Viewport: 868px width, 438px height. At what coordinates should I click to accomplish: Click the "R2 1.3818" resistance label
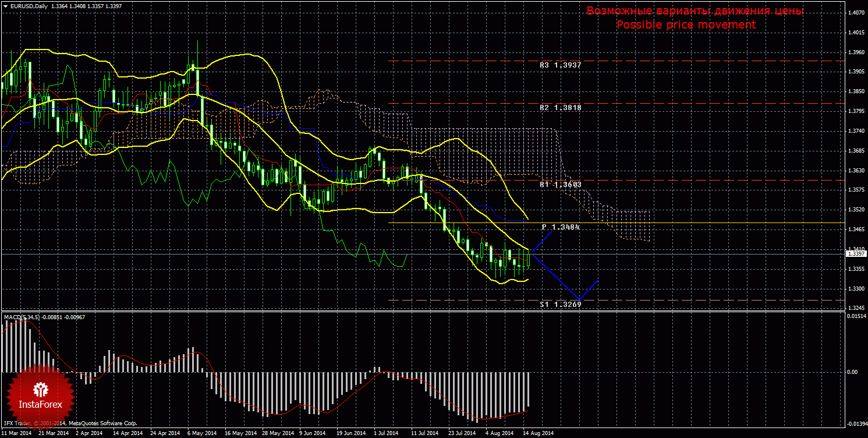561,108
